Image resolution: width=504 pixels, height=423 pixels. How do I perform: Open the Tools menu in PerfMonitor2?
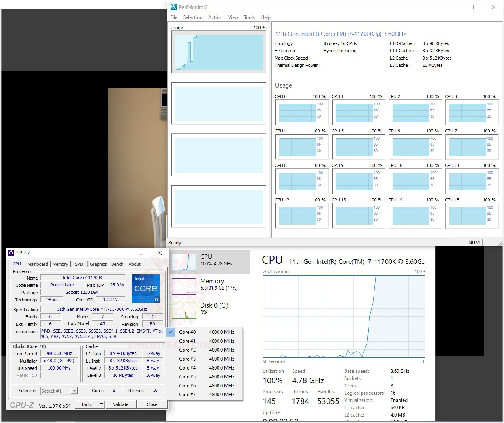click(x=249, y=17)
